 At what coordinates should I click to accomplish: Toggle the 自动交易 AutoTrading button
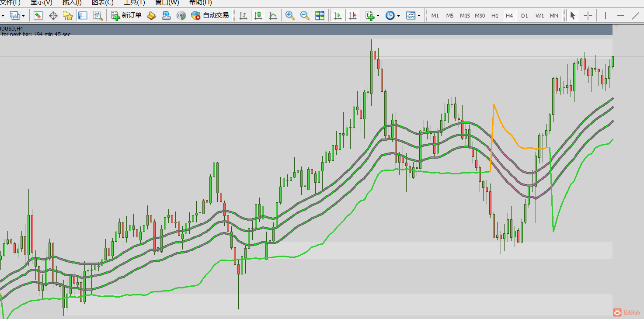210,16
